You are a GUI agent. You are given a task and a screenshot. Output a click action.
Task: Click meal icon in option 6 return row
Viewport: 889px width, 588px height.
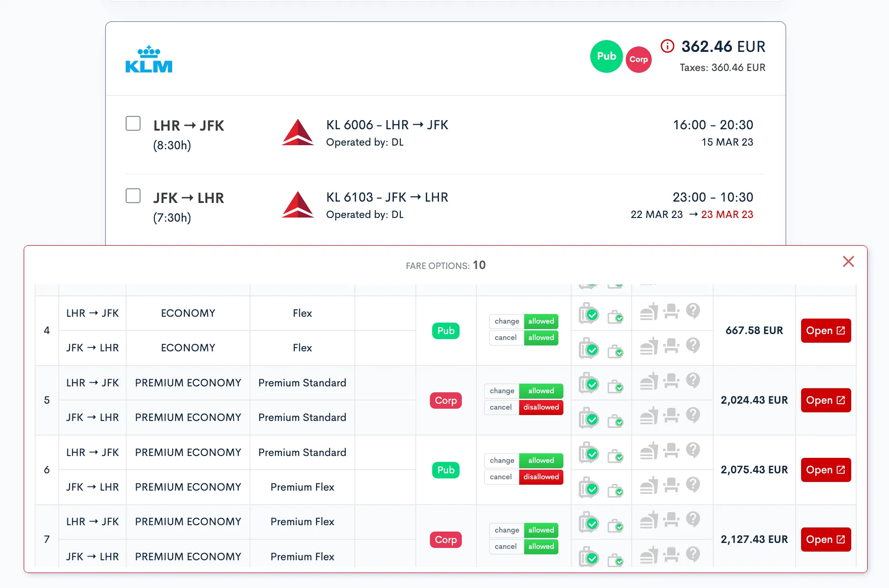pyautogui.click(x=649, y=485)
